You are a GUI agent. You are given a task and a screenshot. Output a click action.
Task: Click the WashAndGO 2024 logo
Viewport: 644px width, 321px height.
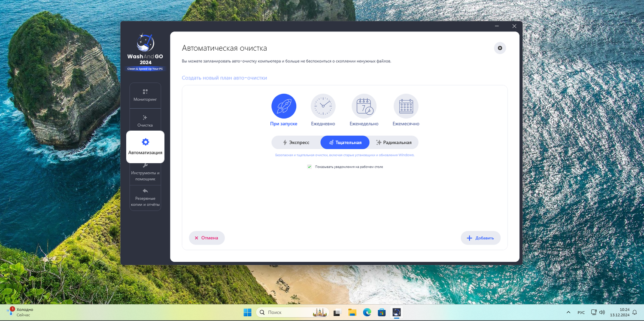[145, 52]
